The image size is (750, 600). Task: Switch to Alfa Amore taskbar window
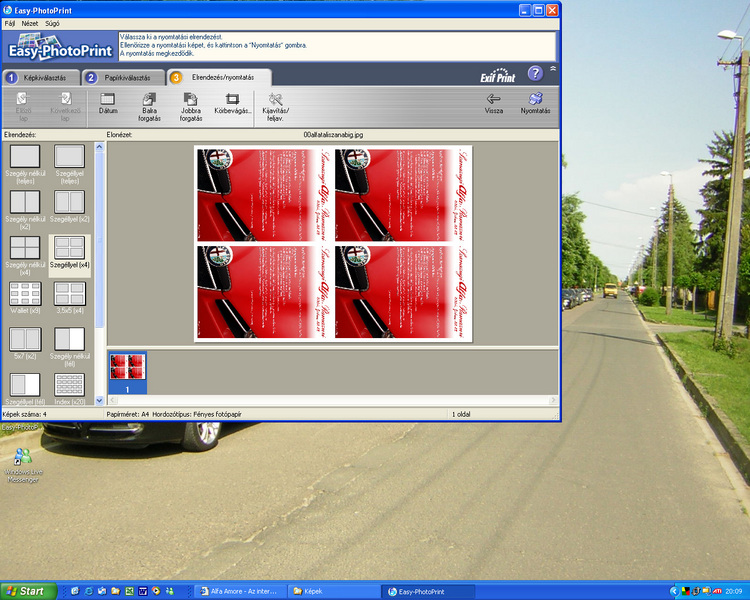tap(241, 591)
